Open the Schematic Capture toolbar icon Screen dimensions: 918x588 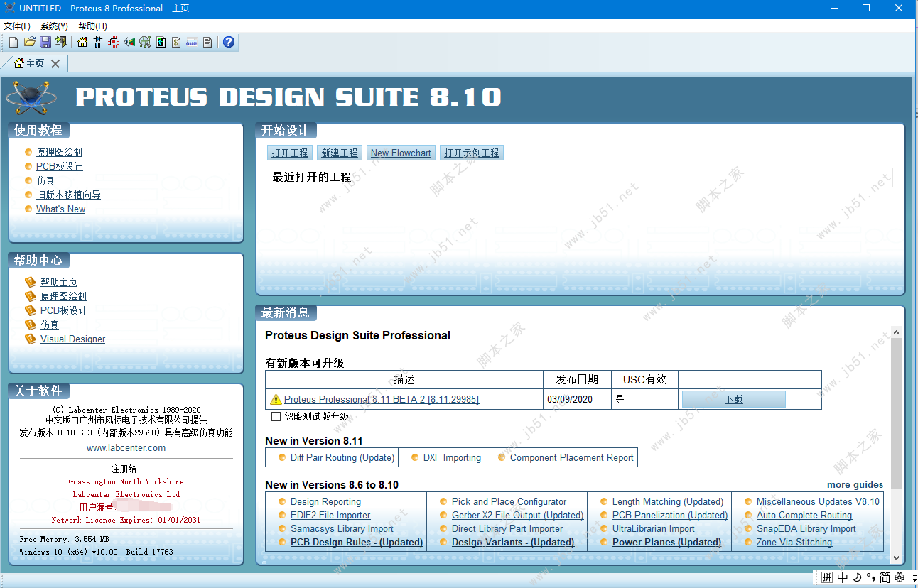point(97,41)
